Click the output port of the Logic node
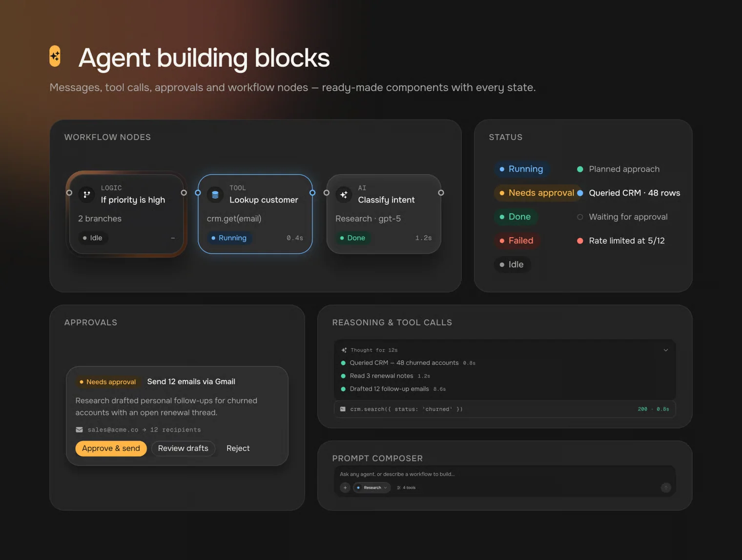Screen dimensions: 742x560 pyautogui.click(x=184, y=193)
